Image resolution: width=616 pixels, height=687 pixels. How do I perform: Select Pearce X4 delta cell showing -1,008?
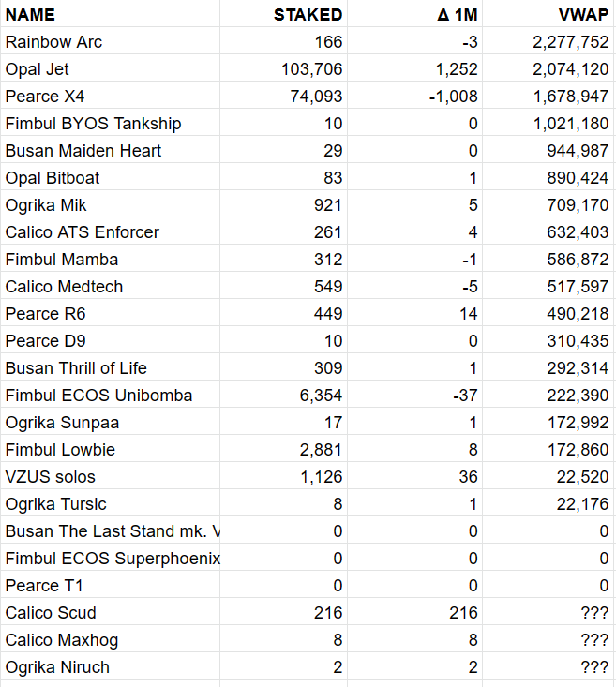(x=453, y=97)
